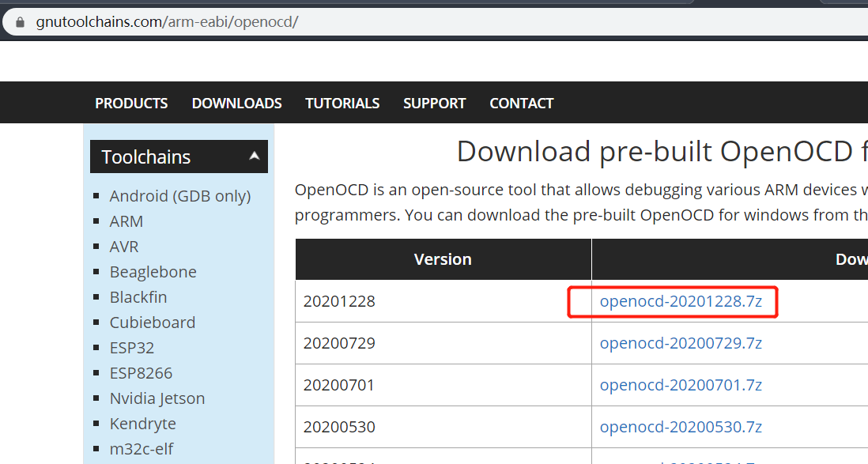Open the DOWNLOADS menu
The image size is (868, 464).
coord(236,103)
